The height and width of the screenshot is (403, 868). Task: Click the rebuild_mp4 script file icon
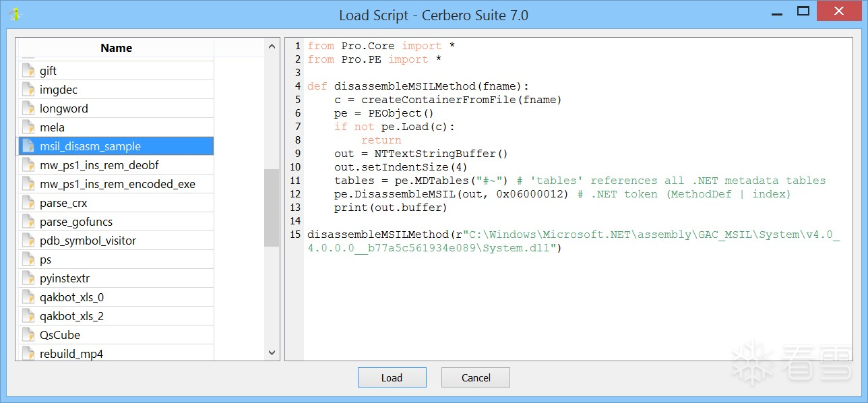click(28, 354)
